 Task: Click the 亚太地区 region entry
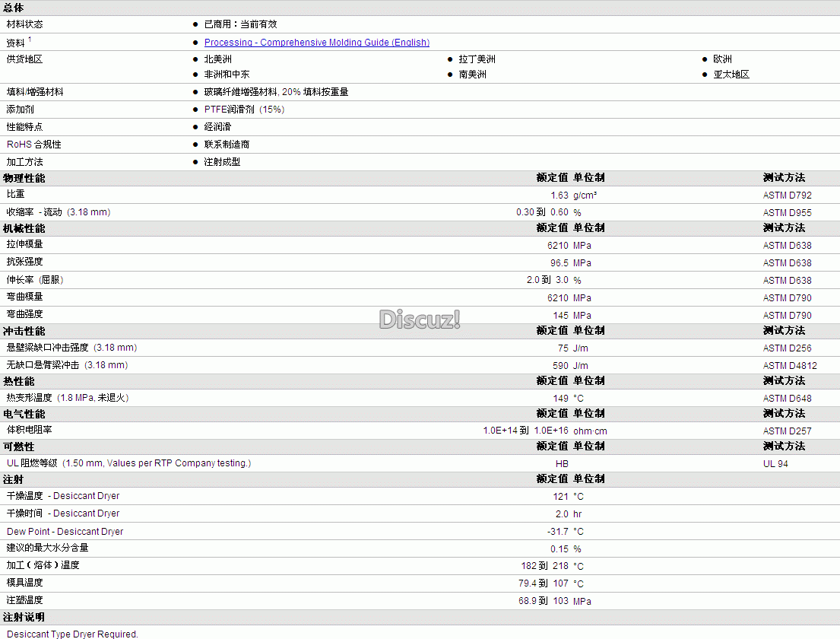731,75
